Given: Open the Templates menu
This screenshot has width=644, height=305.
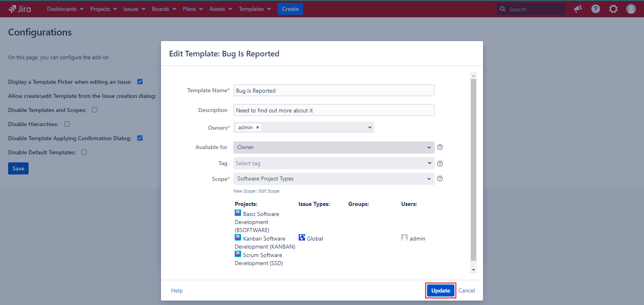Looking at the screenshot, I should tap(254, 9).
